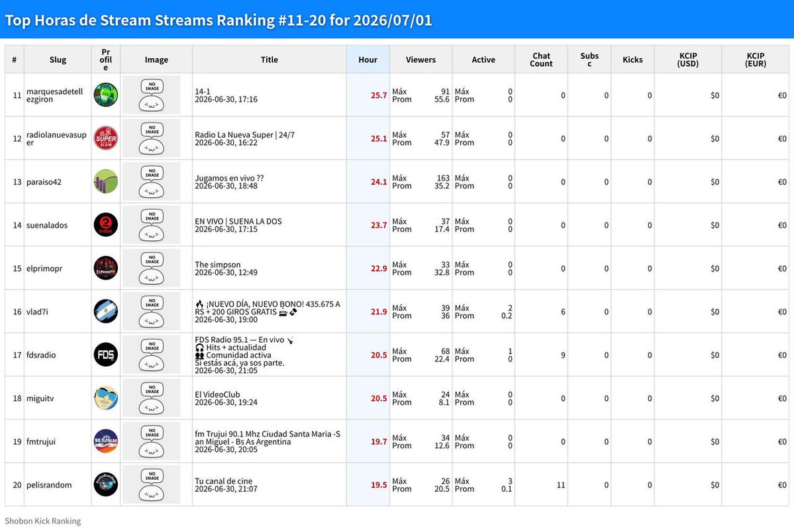The image size is (794, 532).
Task: Open the Shobon Kick Ranking footer link
Action: pyautogui.click(x=42, y=521)
